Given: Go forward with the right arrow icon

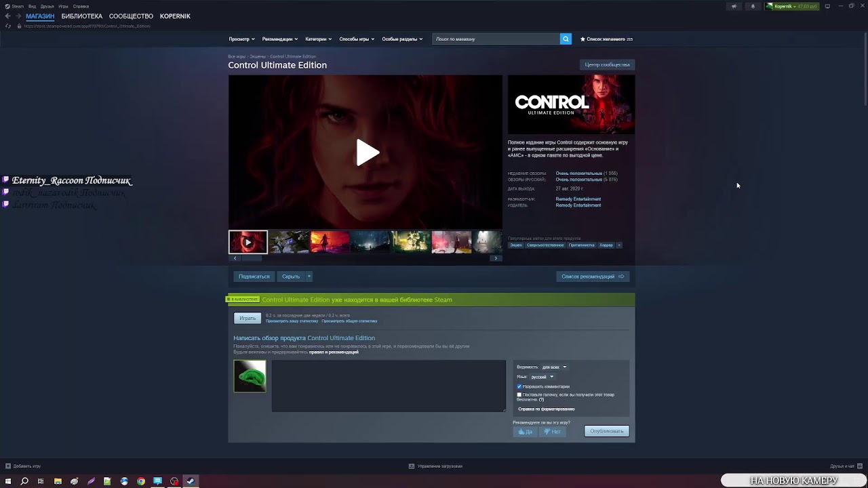Looking at the screenshot, I should [x=18, y=16].
